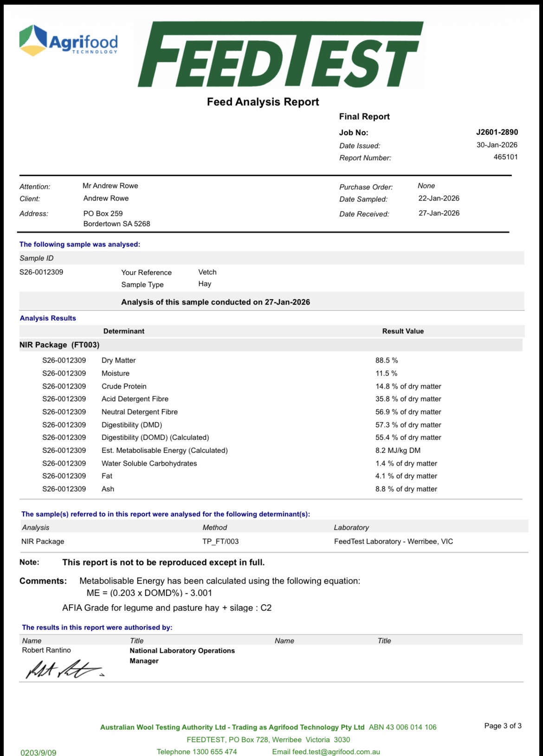The height and width of the screenshot is (756, 543).
Task: Select attention name Mr Andrew Rowe
Action: click(x=110, y=186)
